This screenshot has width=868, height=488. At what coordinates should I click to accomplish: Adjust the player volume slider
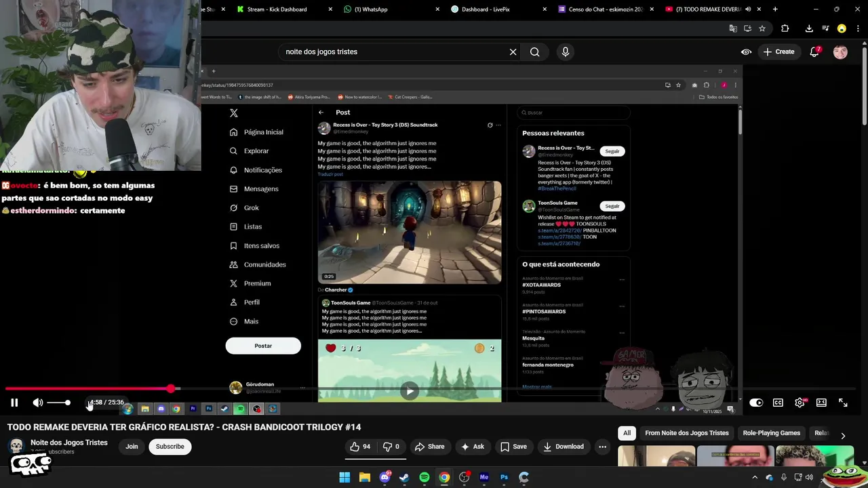[x=58, y=403]
